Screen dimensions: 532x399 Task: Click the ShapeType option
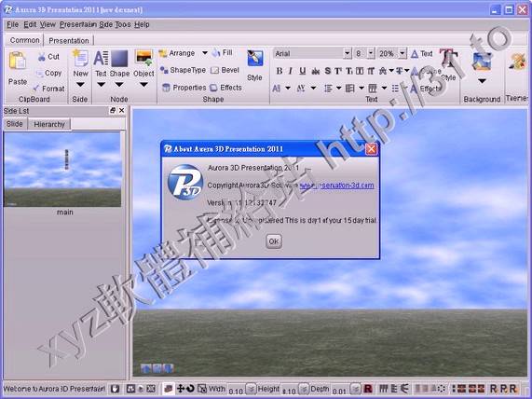pyautogui.click(x=183, y=70)
